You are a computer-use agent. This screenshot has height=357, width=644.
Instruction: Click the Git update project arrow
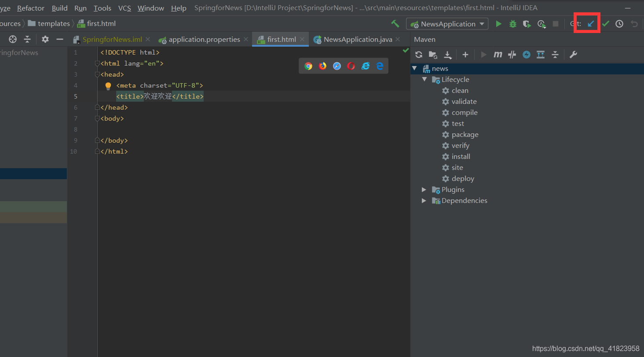tap(591, 24)
